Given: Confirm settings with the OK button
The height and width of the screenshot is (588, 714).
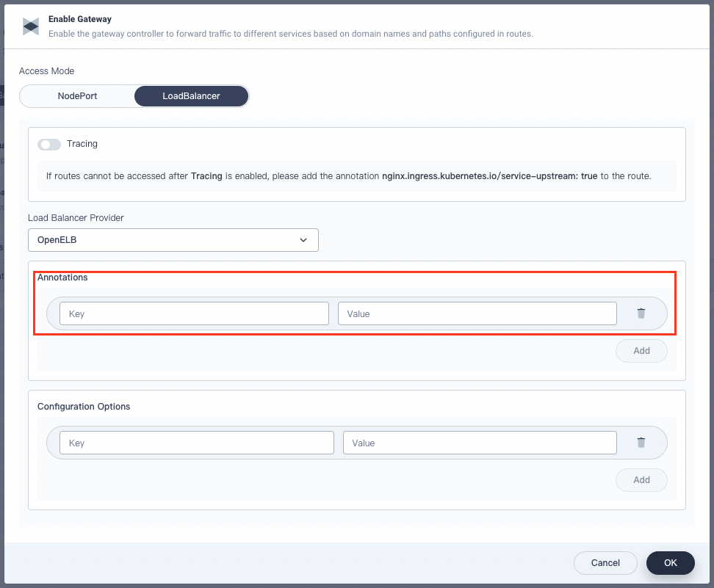Looking at the screenshot, I should click(670, 562).
